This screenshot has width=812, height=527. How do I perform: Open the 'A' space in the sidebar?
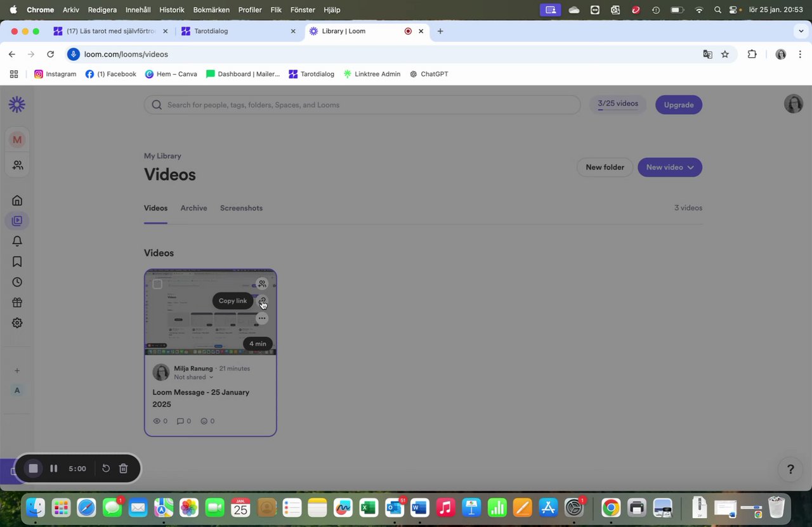17,390
